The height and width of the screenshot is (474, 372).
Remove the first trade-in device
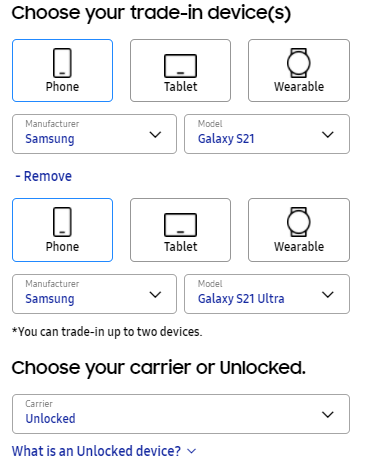click(44, 176)
